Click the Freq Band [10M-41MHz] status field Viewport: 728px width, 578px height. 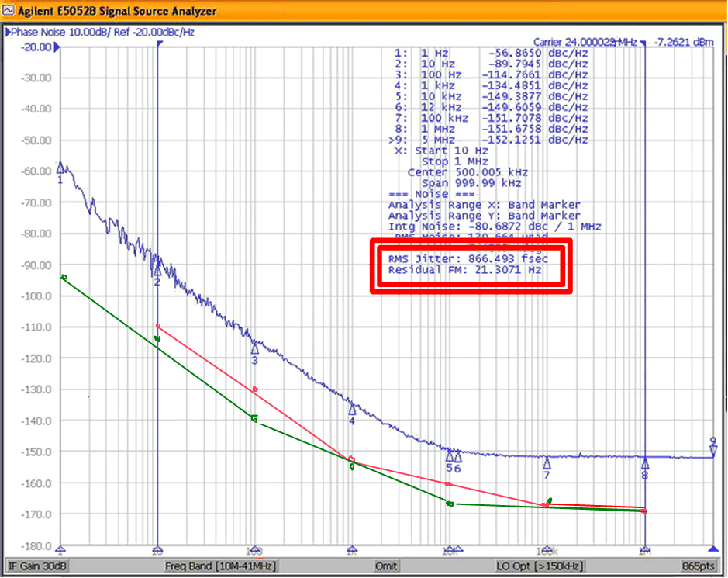[220, 566]
